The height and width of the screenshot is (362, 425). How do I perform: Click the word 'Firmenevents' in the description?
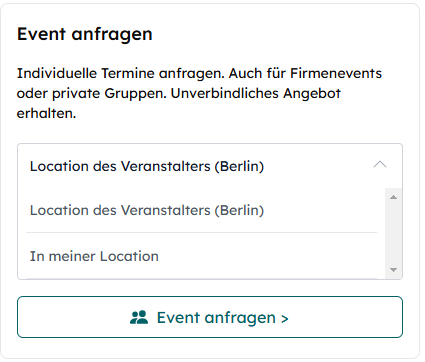[336, 73]
